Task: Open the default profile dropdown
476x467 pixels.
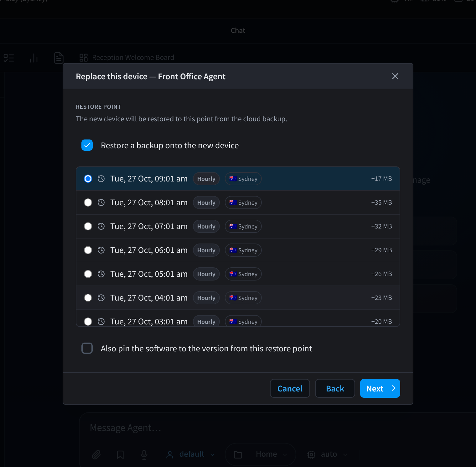Action: [x=190, y=454]
